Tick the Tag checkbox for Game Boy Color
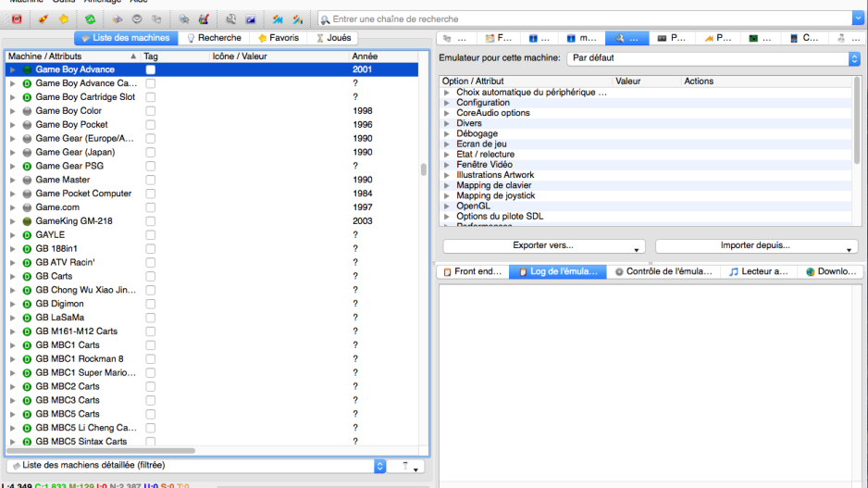This screenshot has height=488, width=868. (150, 111)
